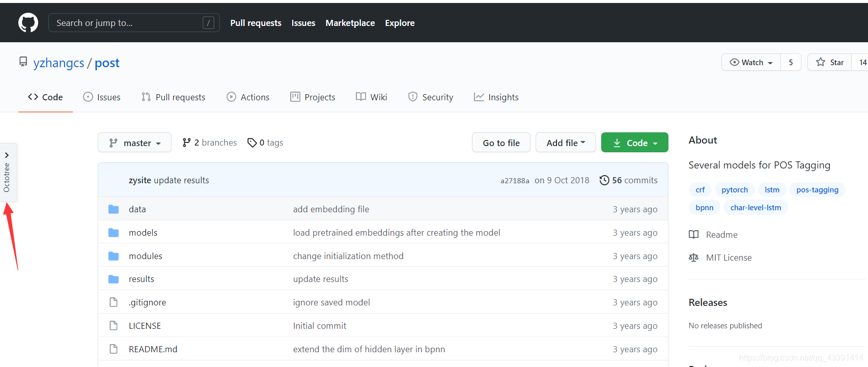Click the data folder icon

pos(114,209)
